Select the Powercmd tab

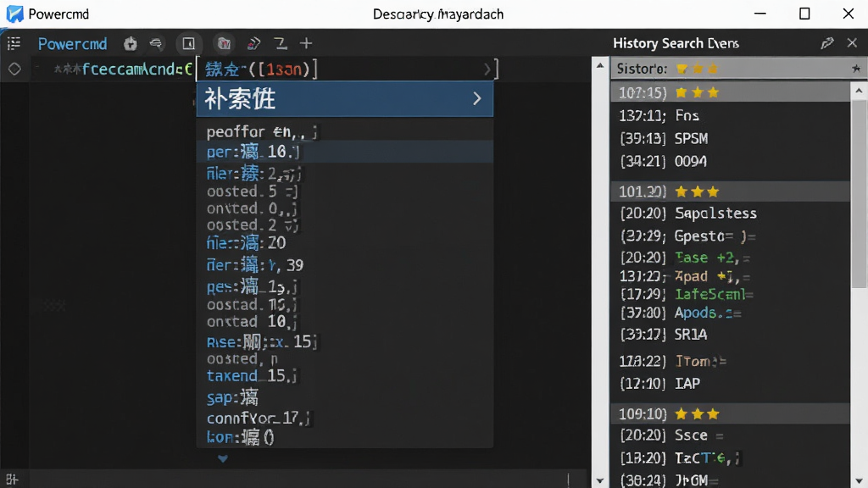tap(72, 44)
